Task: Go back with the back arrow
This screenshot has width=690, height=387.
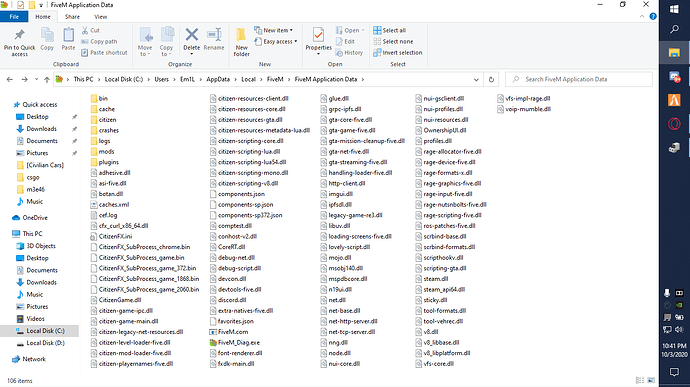Action: pyautogui.click(x=10, y=80)
